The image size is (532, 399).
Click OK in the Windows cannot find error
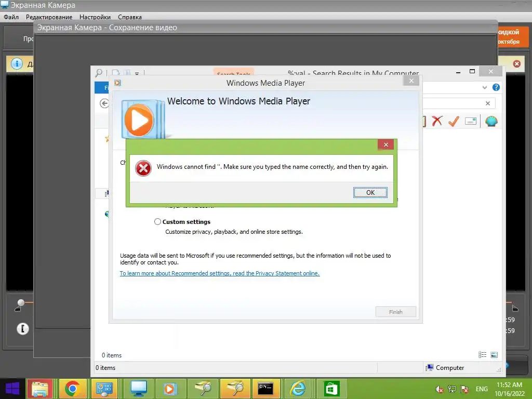(x=370, y=192)
